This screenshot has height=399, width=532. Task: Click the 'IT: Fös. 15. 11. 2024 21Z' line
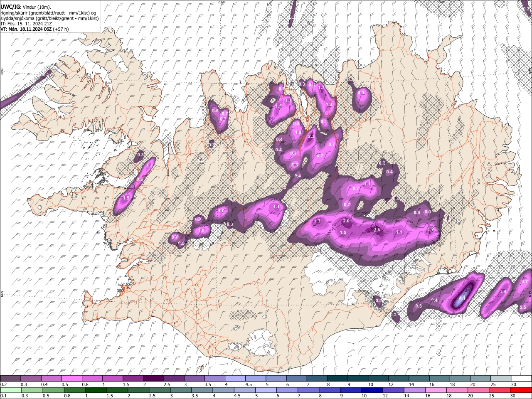[27, 24]
